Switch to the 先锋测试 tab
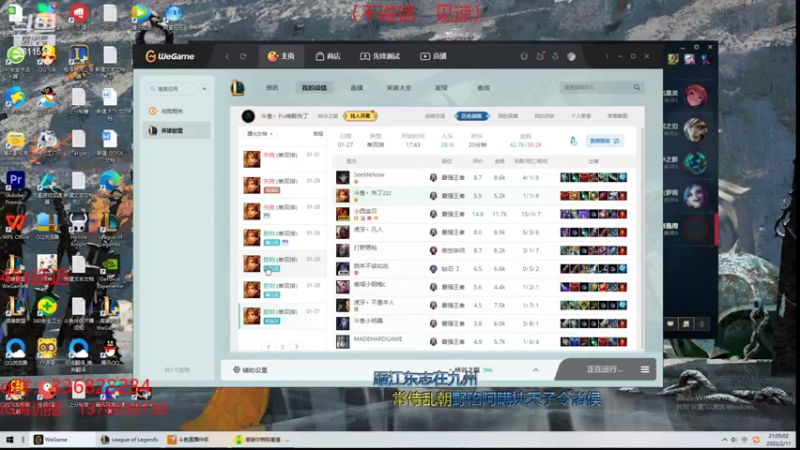800x450 pixels. click(380, 56)
